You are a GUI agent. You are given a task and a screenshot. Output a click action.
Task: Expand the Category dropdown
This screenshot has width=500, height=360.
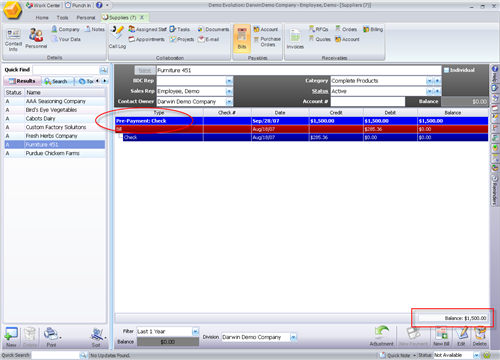click(x=430, y=81)
